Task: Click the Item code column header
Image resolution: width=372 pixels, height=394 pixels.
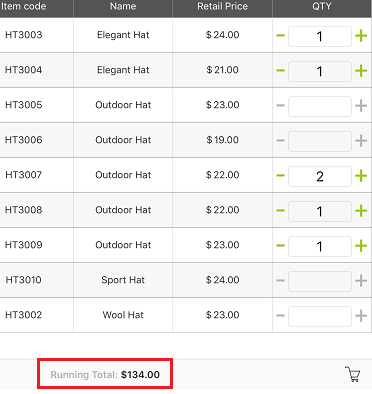Action: (23, 7)
